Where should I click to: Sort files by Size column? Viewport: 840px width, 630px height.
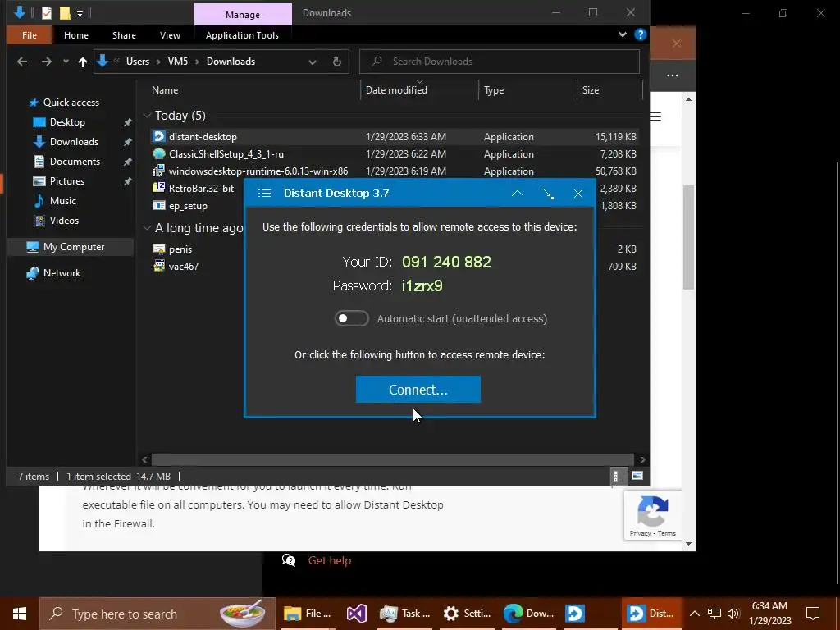pos(591,90)
